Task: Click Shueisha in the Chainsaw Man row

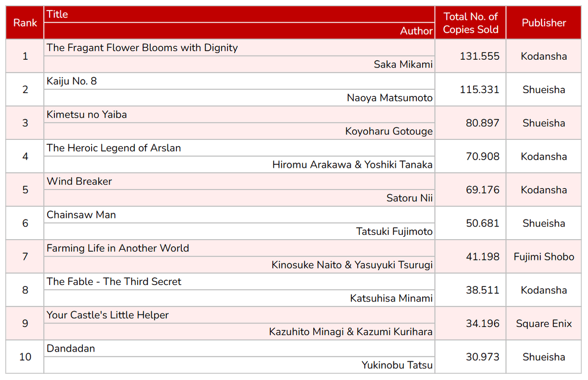Action: (x=544, y=223)
